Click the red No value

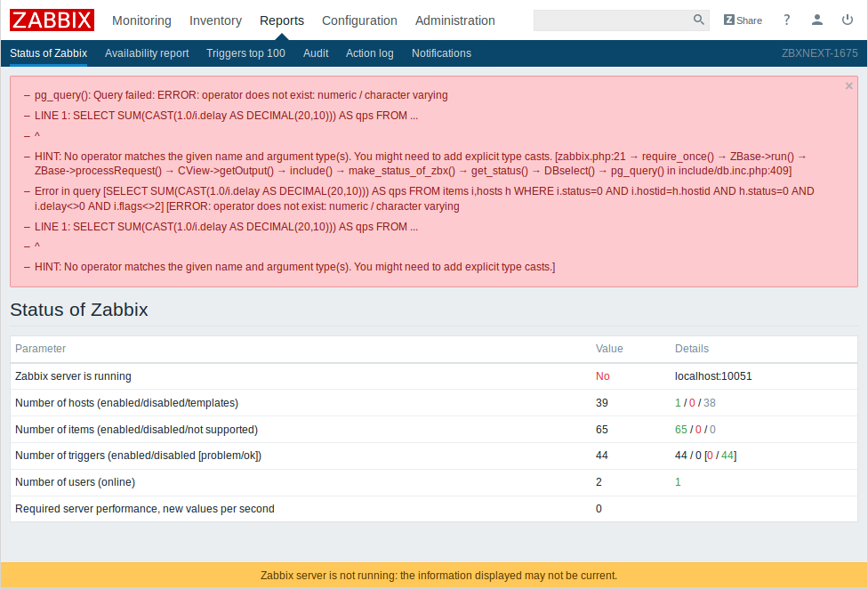(x=602, y=376)
